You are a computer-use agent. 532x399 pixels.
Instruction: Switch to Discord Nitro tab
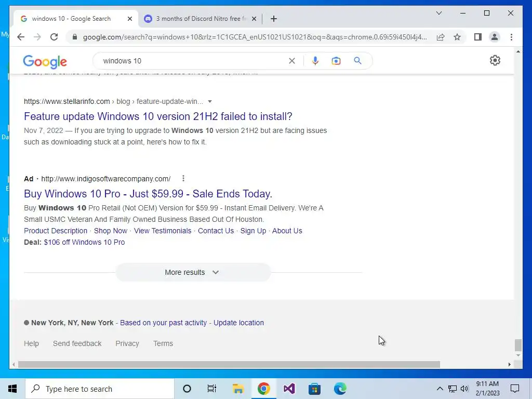click(200, 19)
